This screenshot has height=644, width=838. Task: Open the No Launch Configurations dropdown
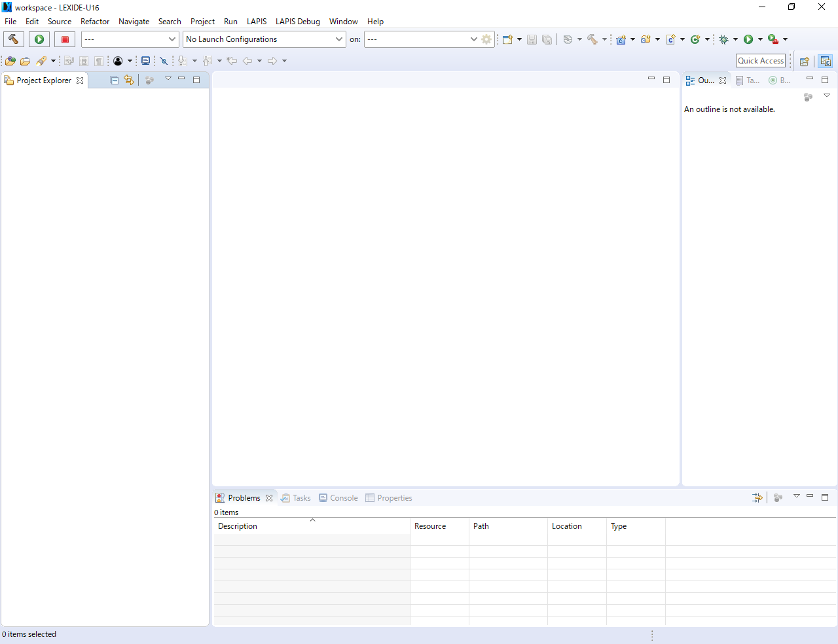pos(264,39)
